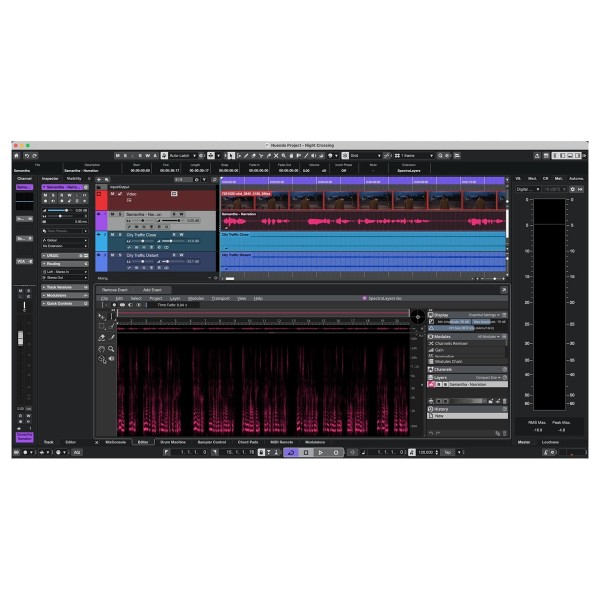Switch to the MixConsole lower zone tab
Viewport: 600px width, 600px height.
click(x=115, y=442)
